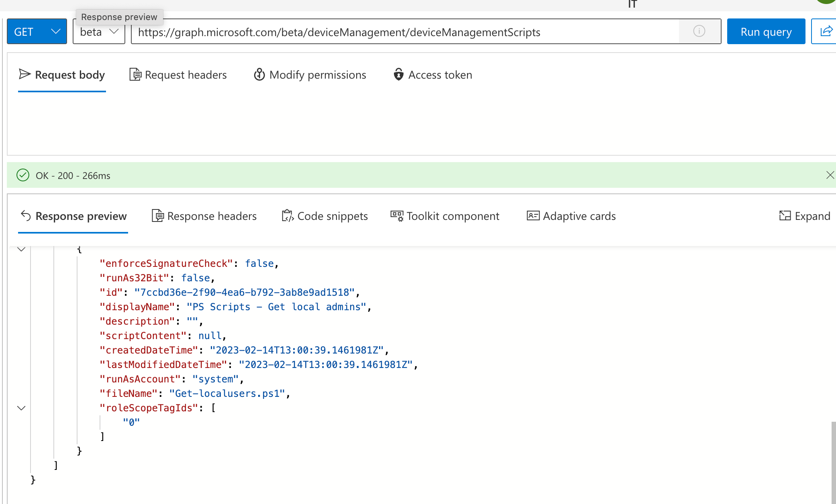Select the Request body tab
The image size is (836, 504).
click(62, 75)
